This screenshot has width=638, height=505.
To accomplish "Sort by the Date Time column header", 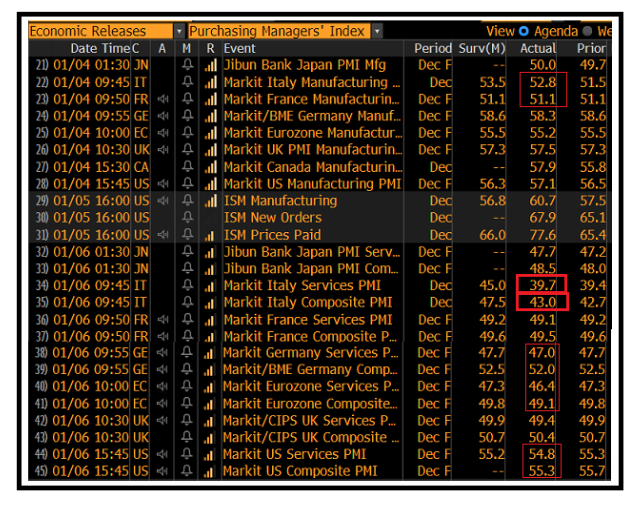I will (100, 48).
